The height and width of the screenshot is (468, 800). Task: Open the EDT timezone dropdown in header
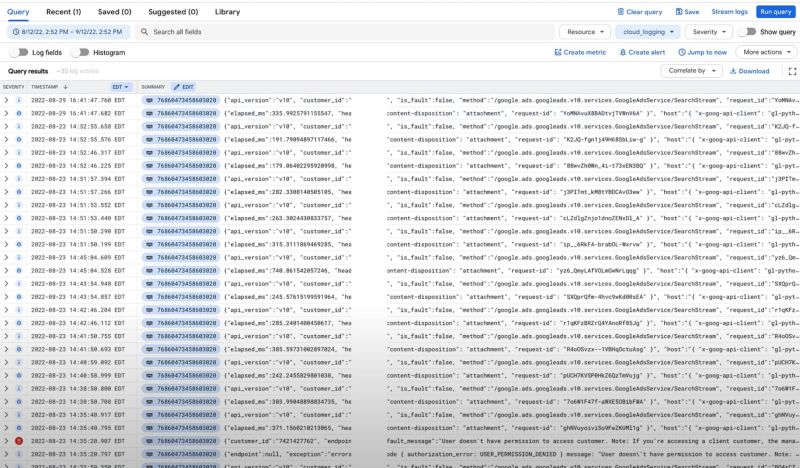click(121, 87)
